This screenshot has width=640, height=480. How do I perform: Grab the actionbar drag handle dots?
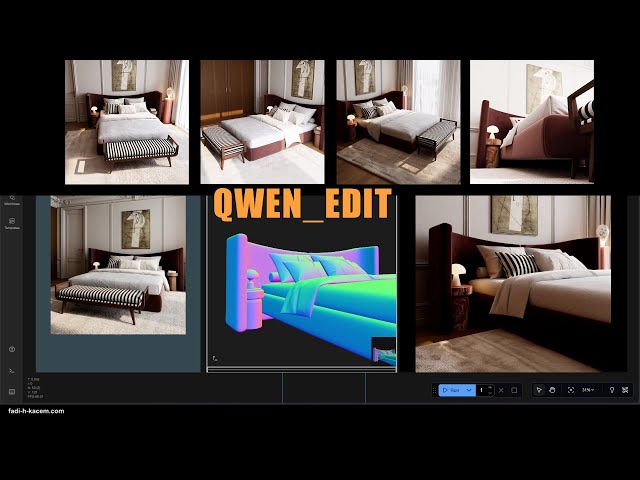click(434, 390)
